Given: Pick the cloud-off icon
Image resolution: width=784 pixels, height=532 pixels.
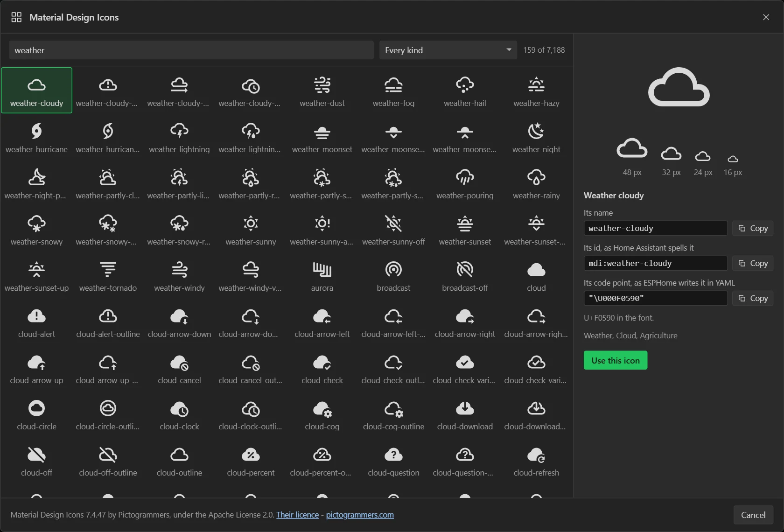Looking at the screenshot, I should [x=36, y=460].
